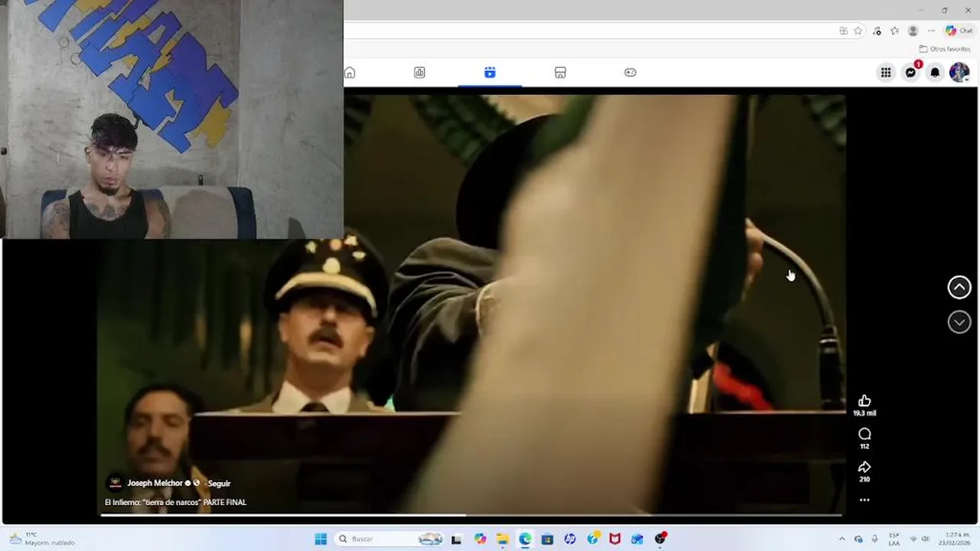Open the Copilot Chat button

tap(959, 31)
